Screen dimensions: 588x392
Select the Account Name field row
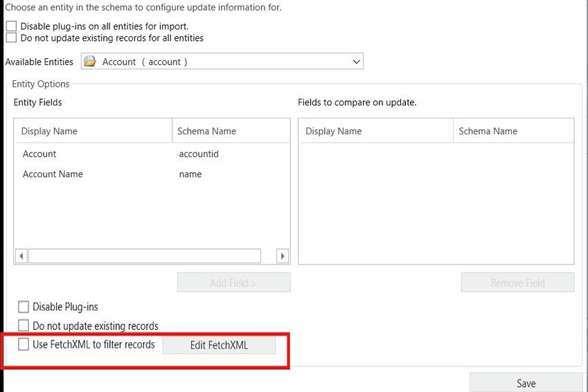pos(53,174)
